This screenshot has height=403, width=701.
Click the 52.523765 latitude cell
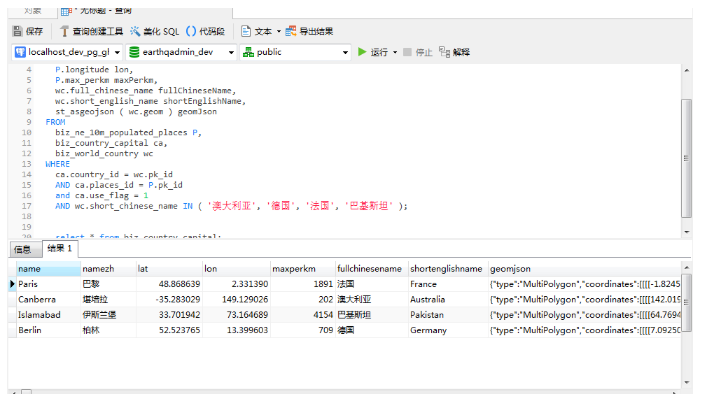point(169,330)
